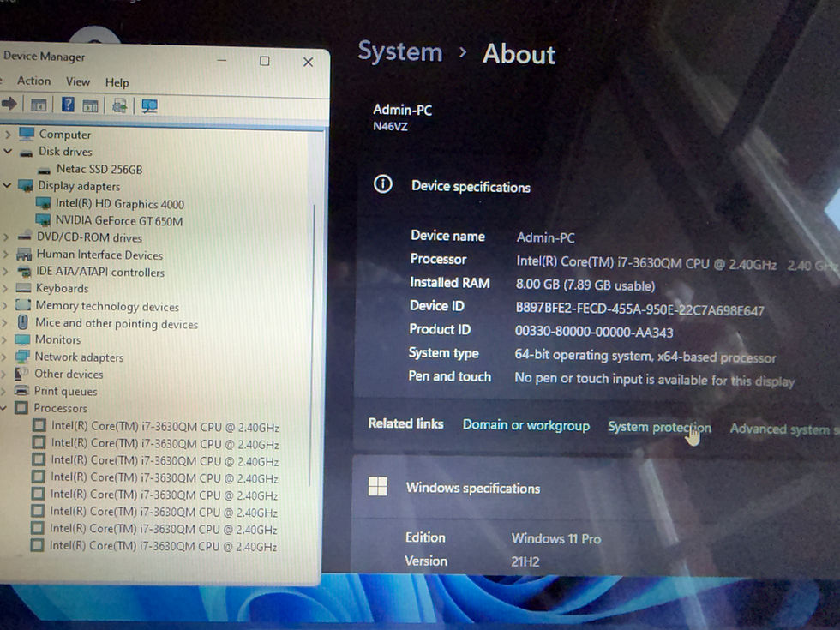Image resolution: width=840 pixels, height=630 pixels.
Task: Click the Device specifications section header
Action: [x=471, y=187]
